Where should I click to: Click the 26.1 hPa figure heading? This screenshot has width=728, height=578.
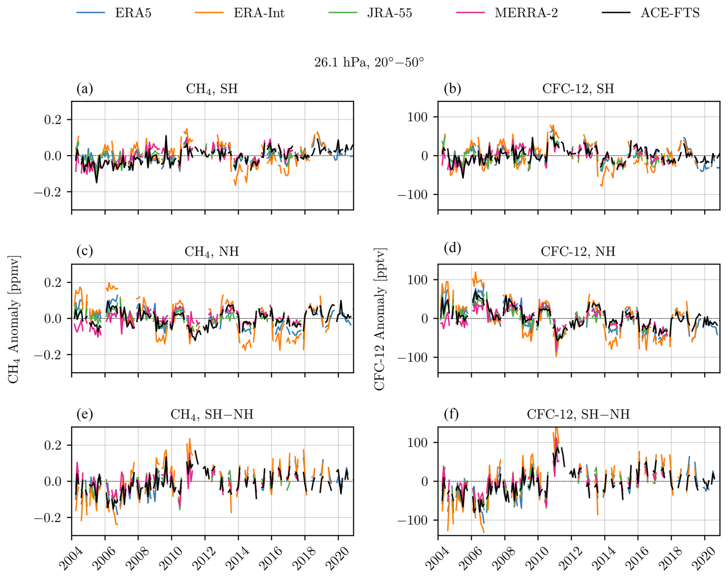[369, 62]
